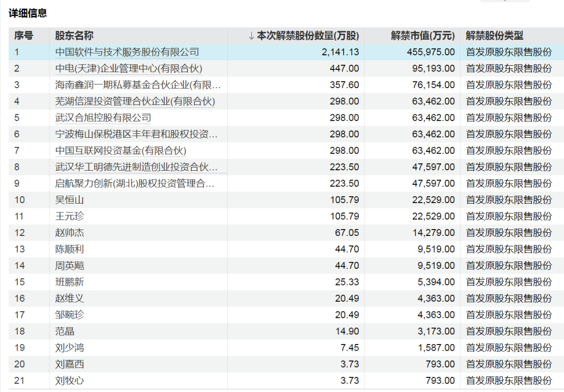Click the 序号 column header
The width and height of the screenshot is (564, 392).
[23, 36]
